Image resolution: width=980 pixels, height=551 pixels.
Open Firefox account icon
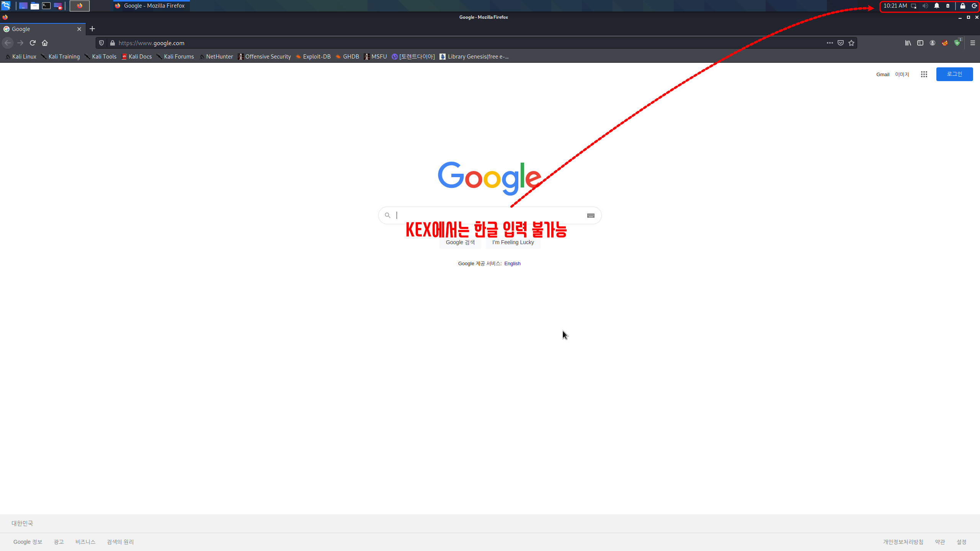(x=933, y=43)
